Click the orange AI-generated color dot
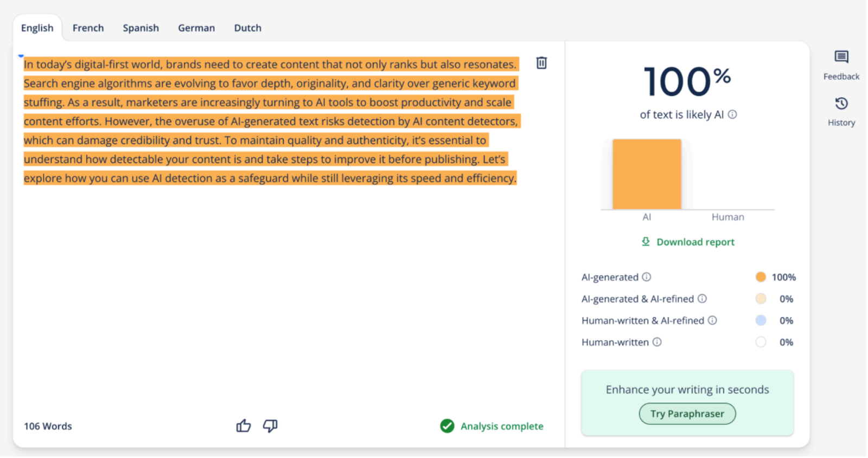This screenshot has width=868, height=458. click(x=761, y=277)
